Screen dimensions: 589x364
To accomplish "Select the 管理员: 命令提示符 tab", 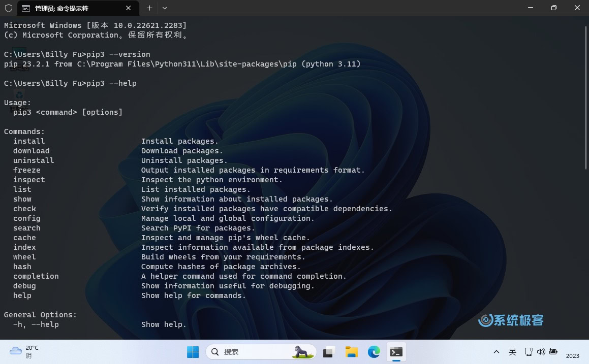I will pyautogui.click(x=71, y=8).
